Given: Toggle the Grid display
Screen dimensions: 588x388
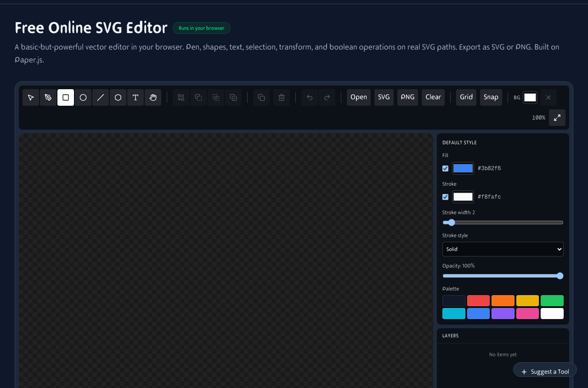Looking at the screenshot, I should tap(466, 97).
